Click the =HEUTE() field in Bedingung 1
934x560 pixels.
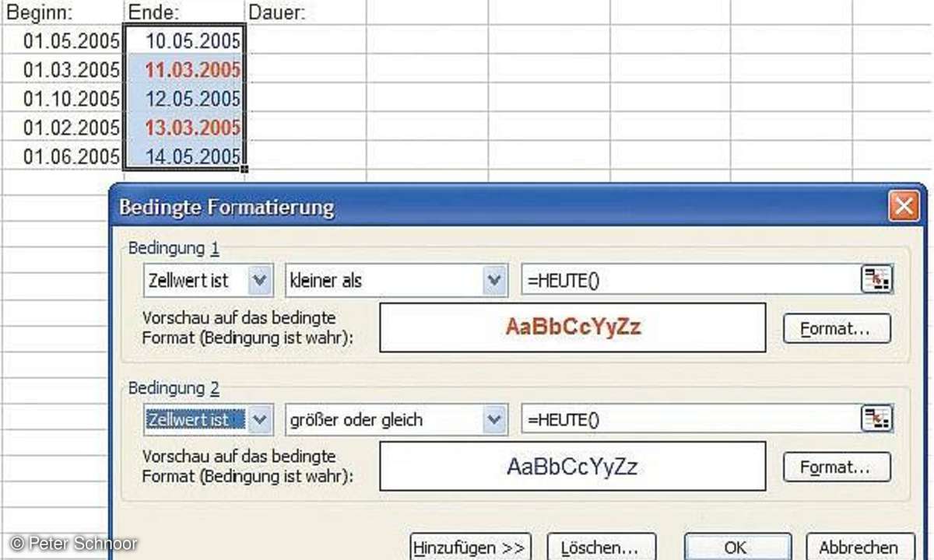pyautogui.click(x=690, y=280)
